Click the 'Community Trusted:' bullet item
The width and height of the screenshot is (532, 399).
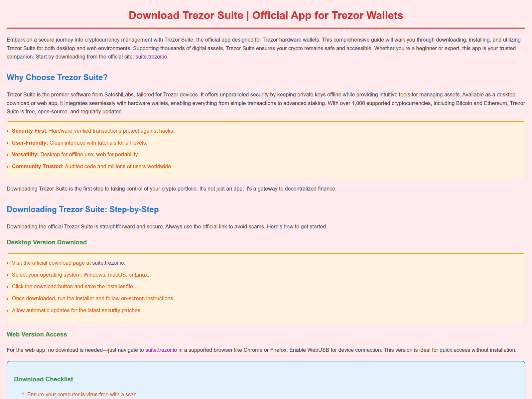[92, 167]
